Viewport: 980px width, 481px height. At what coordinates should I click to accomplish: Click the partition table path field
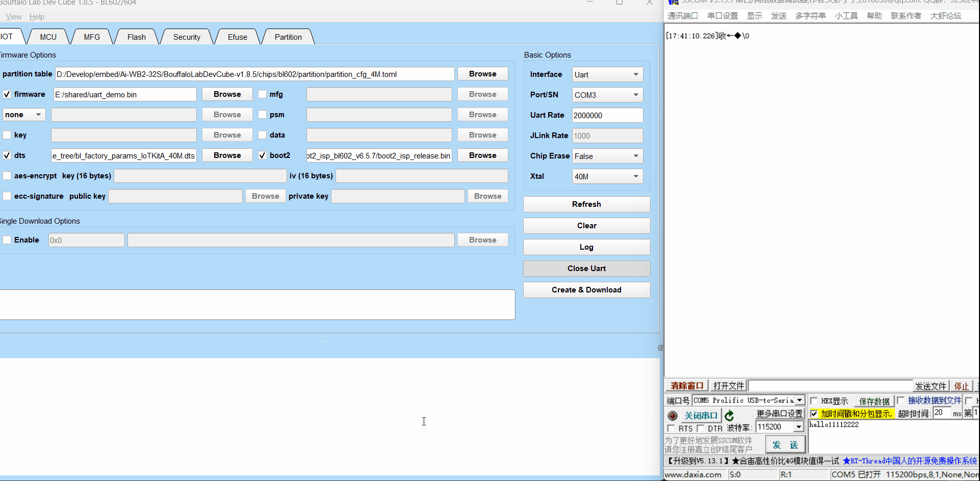pos(254,74)
